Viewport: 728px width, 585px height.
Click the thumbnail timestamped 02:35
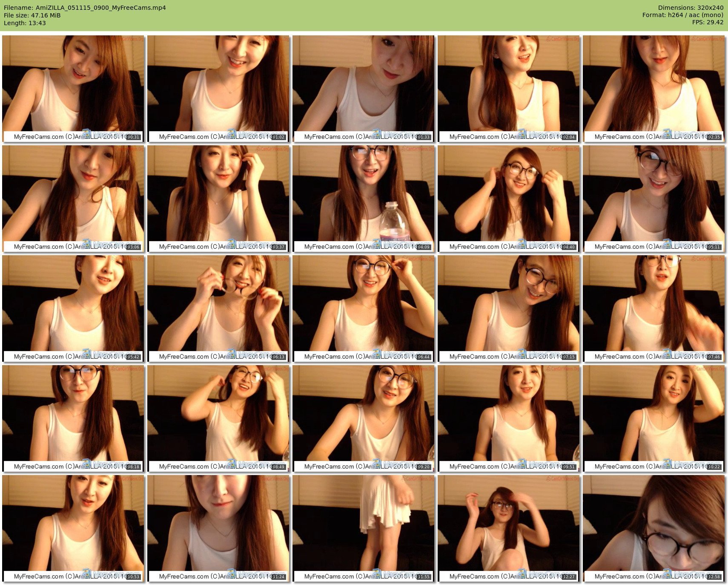pos(653,89)
